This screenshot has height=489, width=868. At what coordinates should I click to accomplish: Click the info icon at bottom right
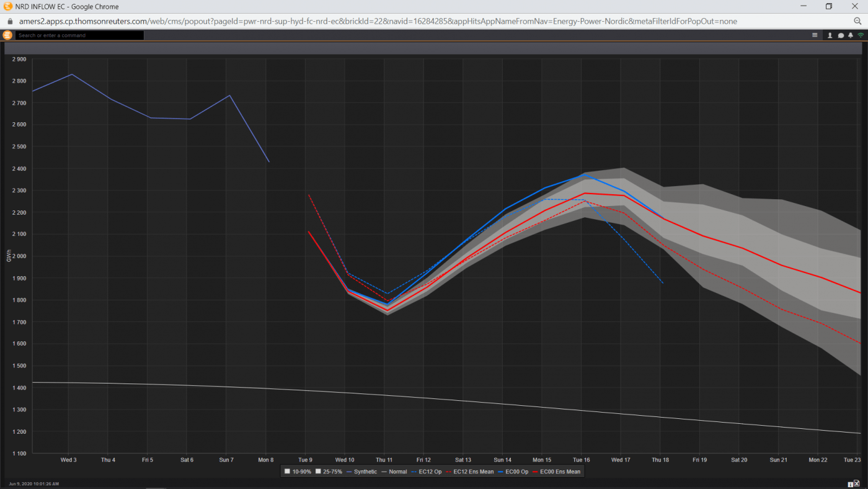[x=850, y=484]
